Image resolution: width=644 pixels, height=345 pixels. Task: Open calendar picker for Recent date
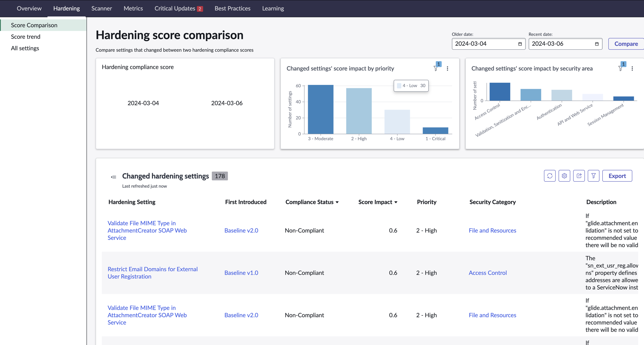point(597,44)
